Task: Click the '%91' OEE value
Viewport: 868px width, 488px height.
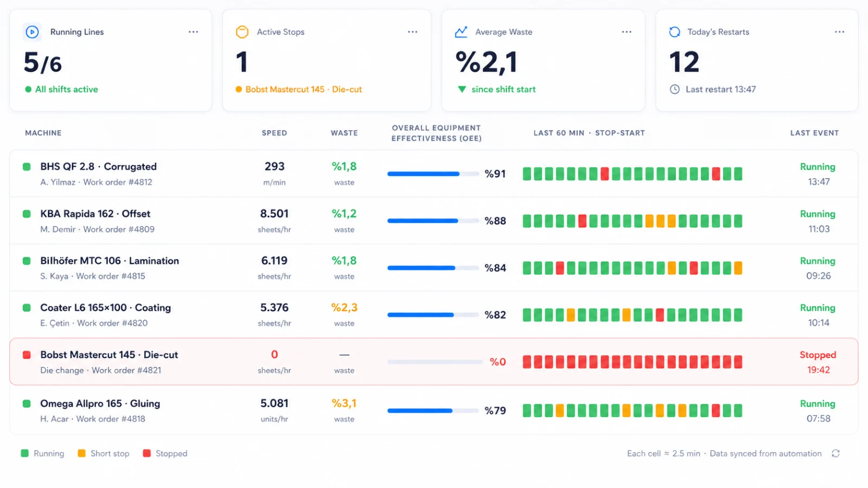Action: [x=495, y=174]
